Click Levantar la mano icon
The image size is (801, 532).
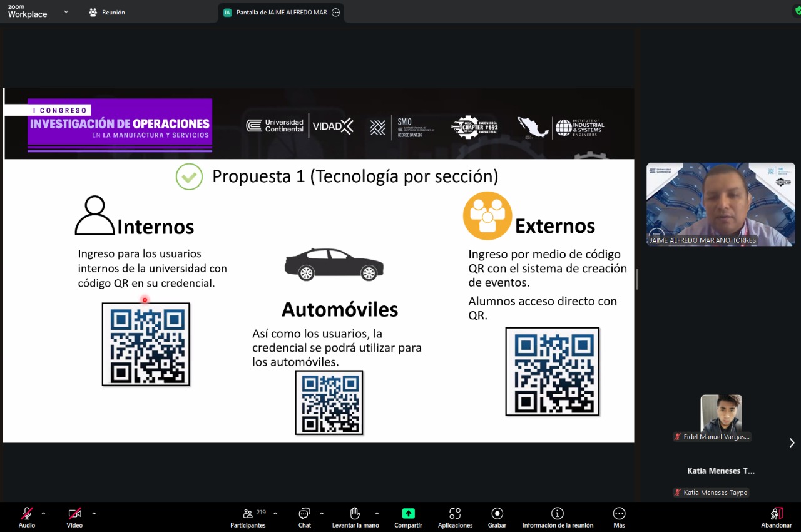click(x=355, y=513)
